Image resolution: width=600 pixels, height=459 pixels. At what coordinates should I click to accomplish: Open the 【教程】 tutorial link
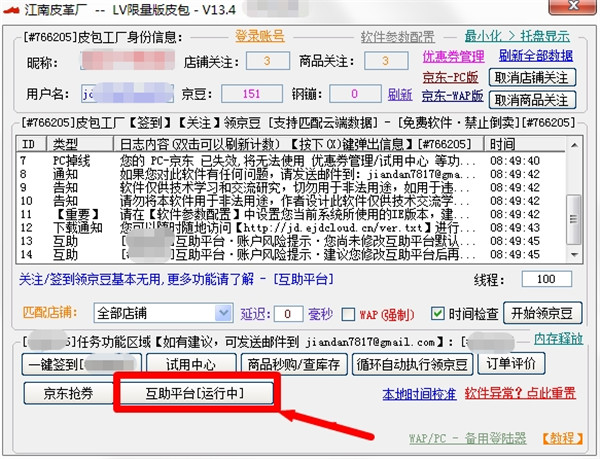click(562, 438)
